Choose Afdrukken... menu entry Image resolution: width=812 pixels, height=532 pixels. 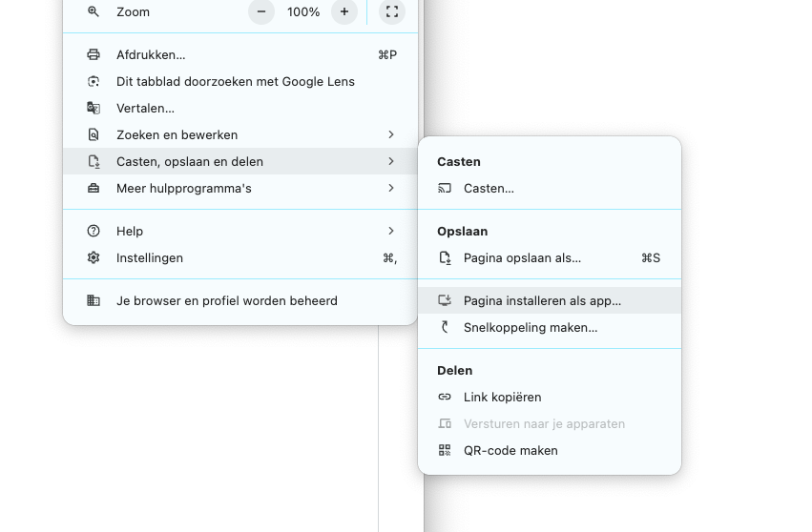[x=240, y=54]
